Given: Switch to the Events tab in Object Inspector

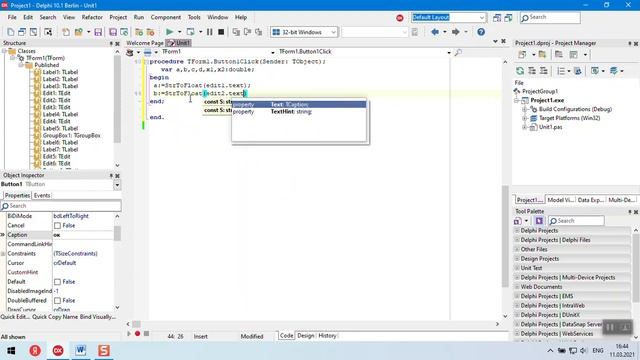Looking at the screenshot, I should pos(42,196).
